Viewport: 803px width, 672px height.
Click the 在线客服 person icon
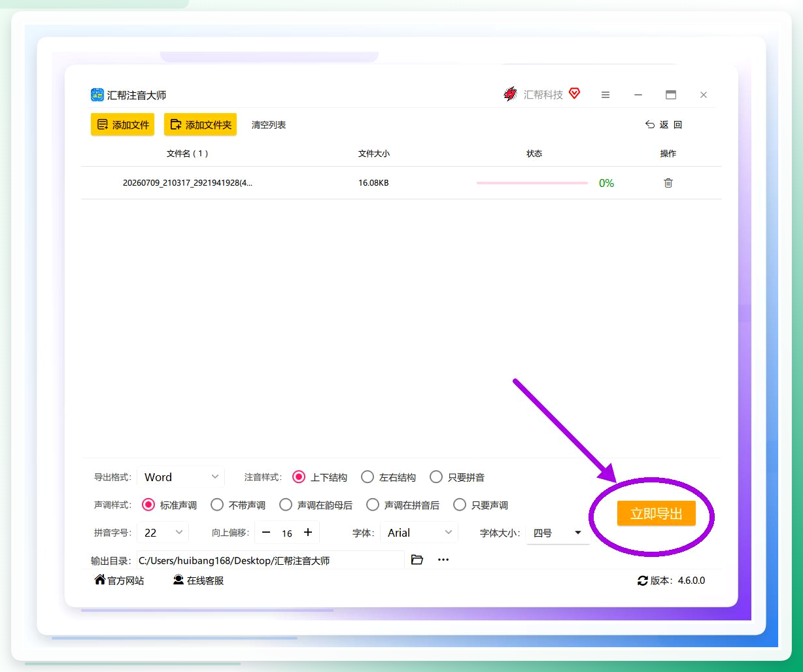click(x=179, y=580)
